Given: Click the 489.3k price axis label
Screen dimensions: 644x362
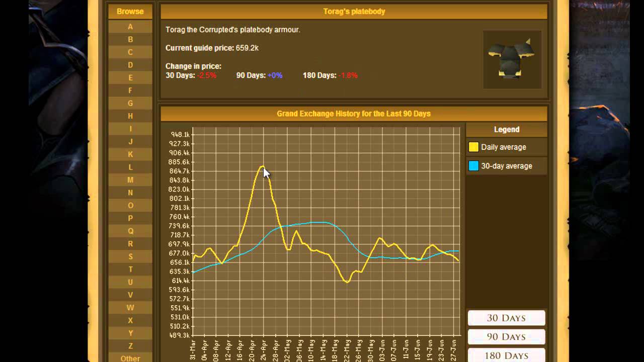Looking at the screenshot, I should [180, 335].
